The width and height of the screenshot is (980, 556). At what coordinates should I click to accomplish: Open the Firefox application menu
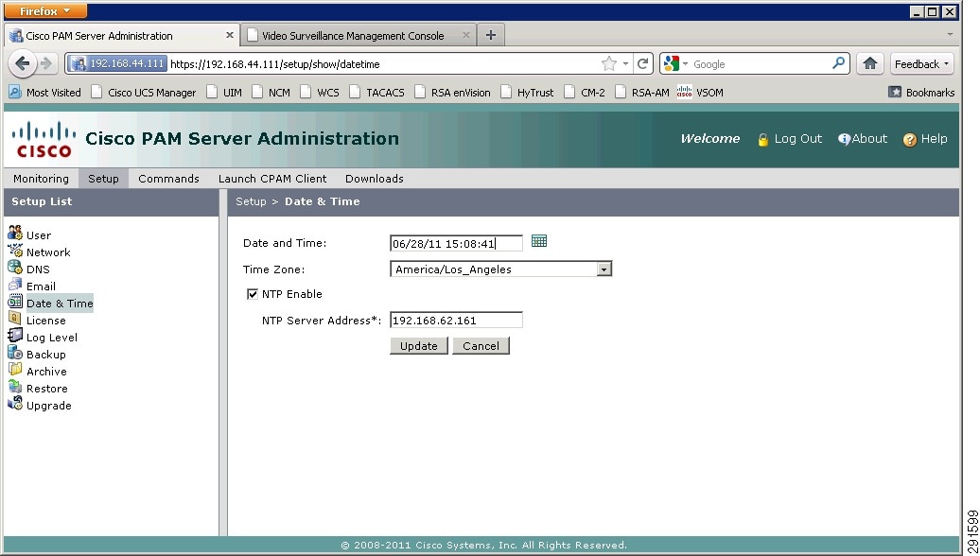(x=45, y=11)
